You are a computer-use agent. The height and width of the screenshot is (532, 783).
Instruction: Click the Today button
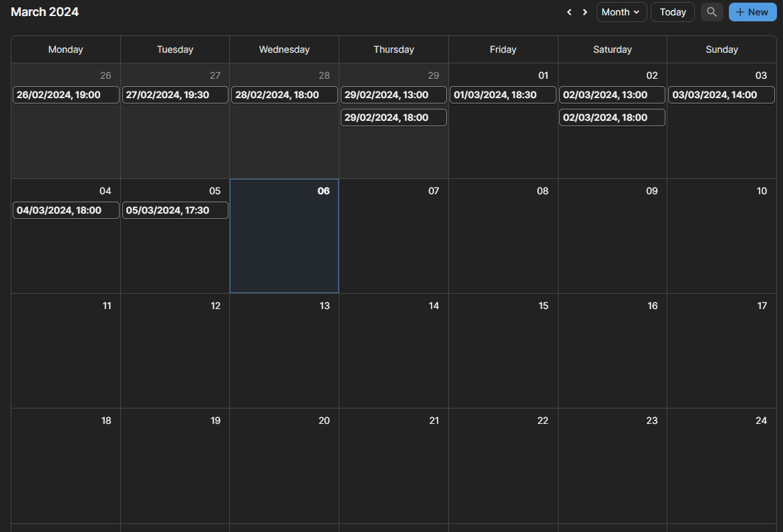pos(673,12)
